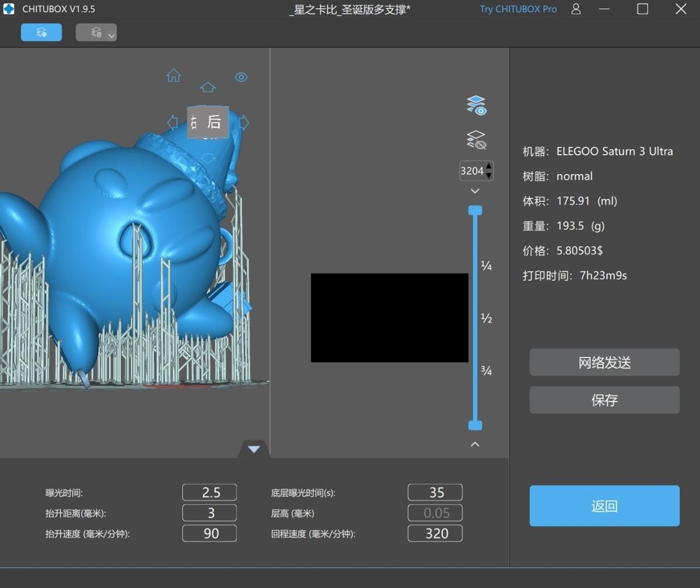Rotate view up with the top arrow

pyautogui.click(x=208, y=87)
